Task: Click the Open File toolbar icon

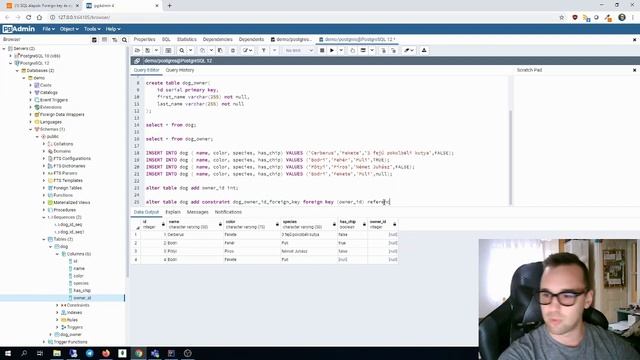Action: [x=138, y=50]
